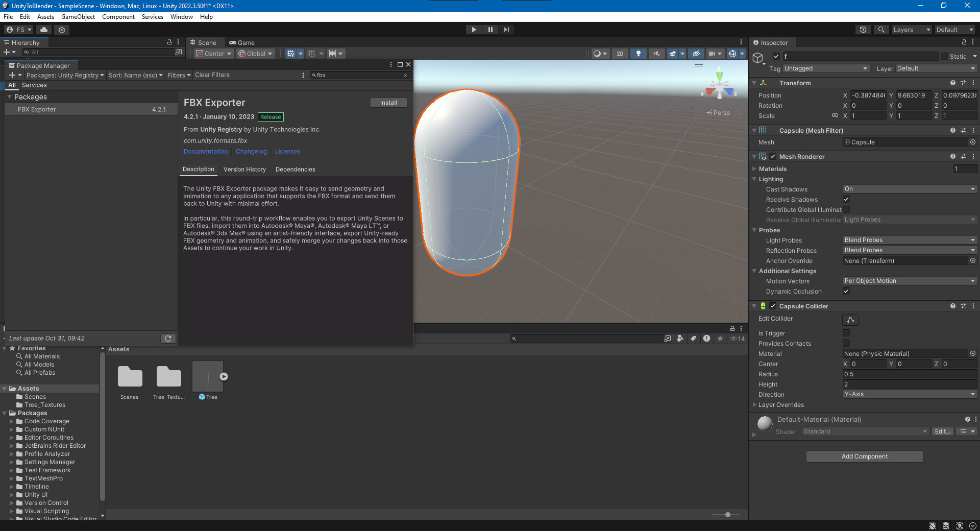Image resolution: width=980 pixels, height=531 pixels.
Task: Switch to Version History tab
Action: click(x=244, y=170)
